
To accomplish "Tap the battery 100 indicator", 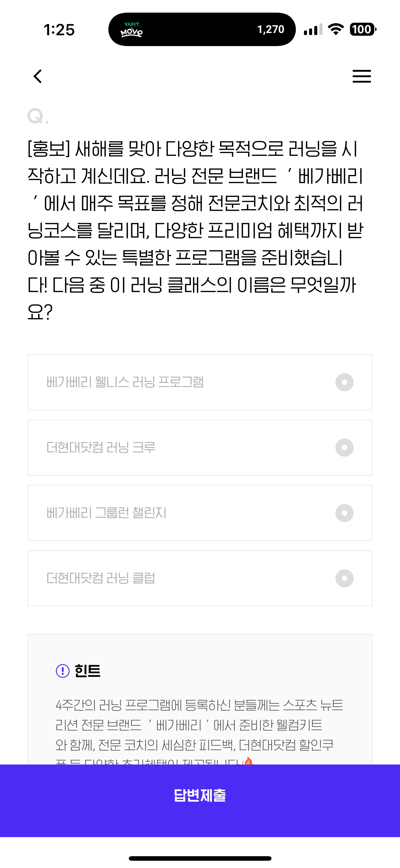I will 363,29.
